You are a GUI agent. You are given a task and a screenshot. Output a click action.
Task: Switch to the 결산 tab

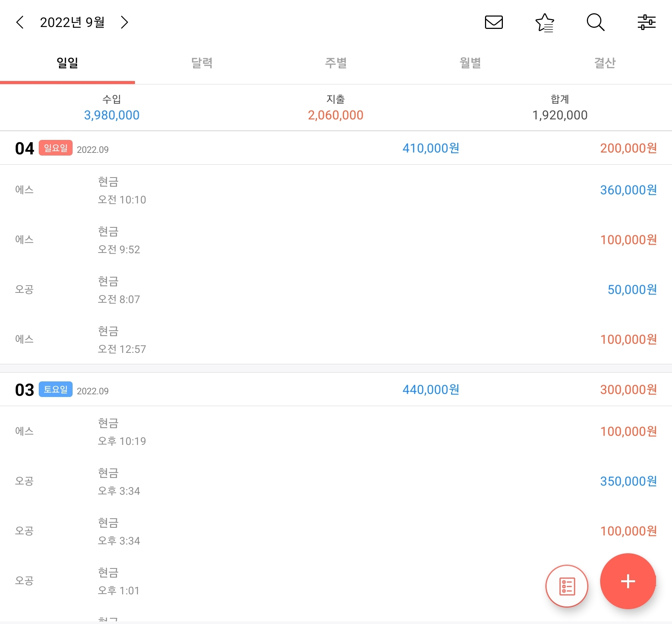click(605, 63)
